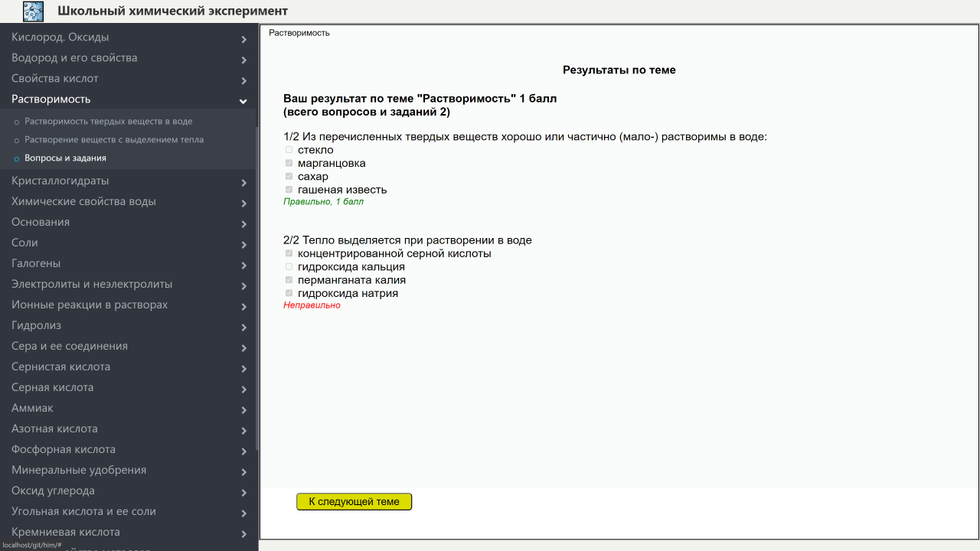Click the arrow icon beside Основания
The width and height of the screenshot is (980, 551).
click(243, 224)
